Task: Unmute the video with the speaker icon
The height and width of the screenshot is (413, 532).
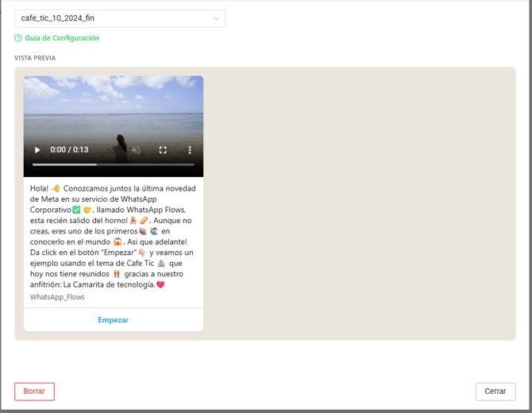Action: [x=136, y=150]
